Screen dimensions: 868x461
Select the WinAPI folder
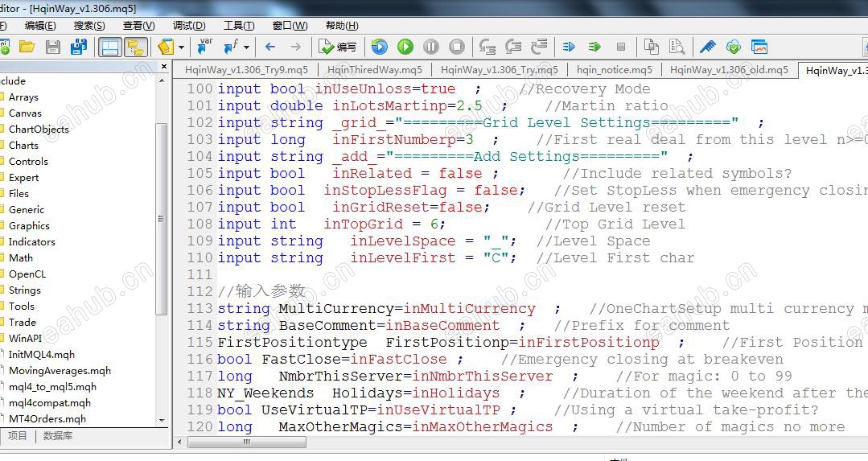25,338
